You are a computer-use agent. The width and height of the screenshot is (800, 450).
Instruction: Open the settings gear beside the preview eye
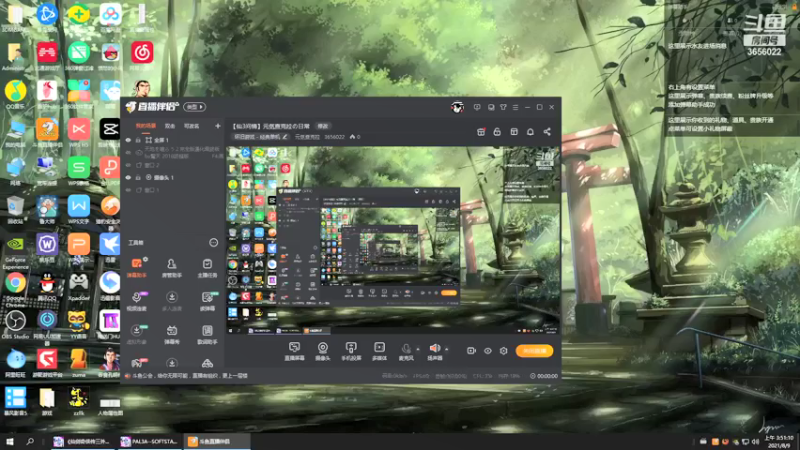tap(504, 351)
